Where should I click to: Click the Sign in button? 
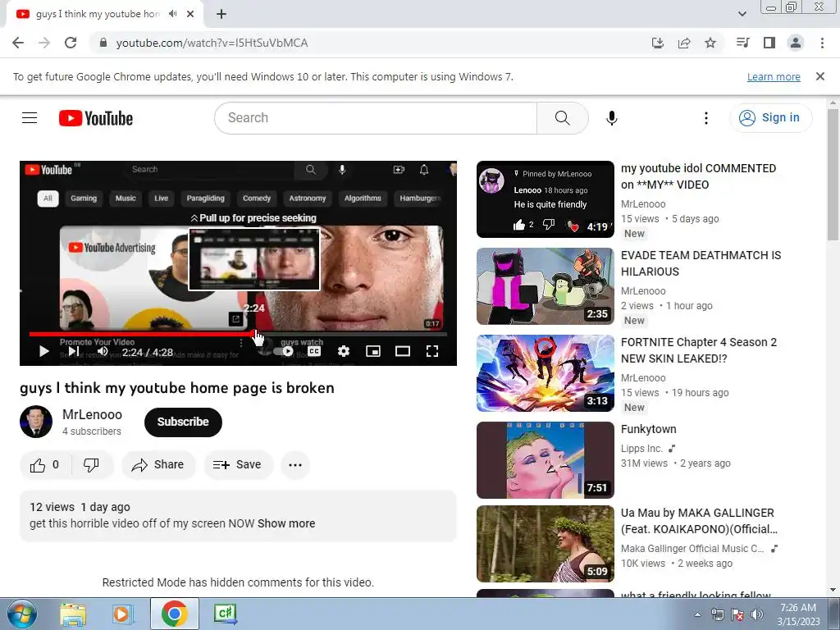click(x=770, y=118)
